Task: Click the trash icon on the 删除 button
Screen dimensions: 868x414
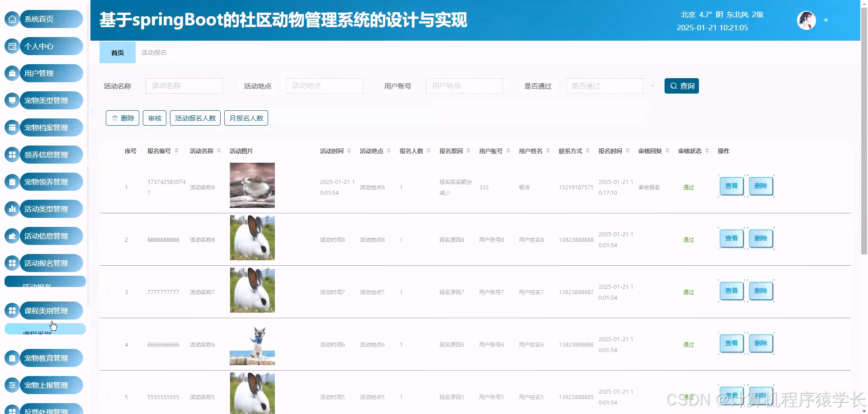Action: (115, 118)
